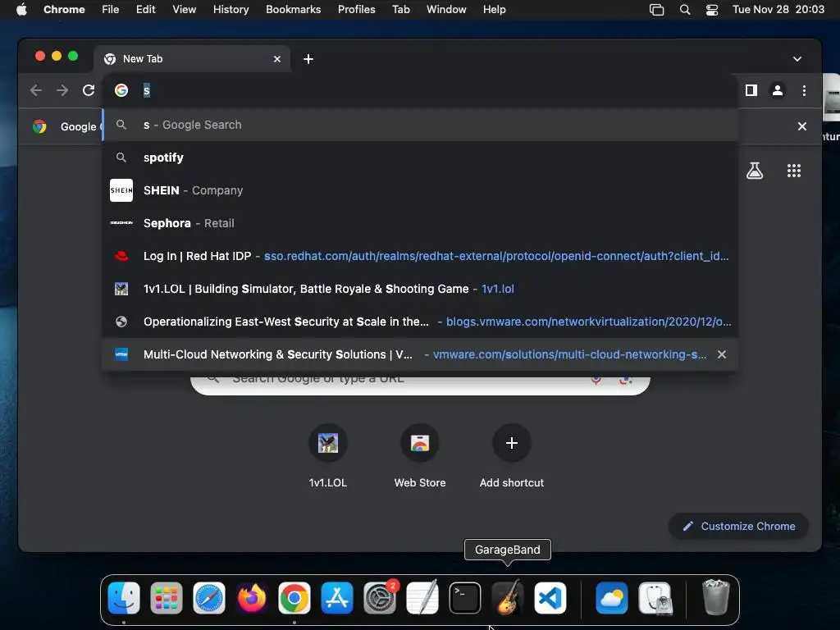The height and width of the screenshot is (630, 840).
Task: Click the Add shortcut button
Action: (x=512, y=454)
